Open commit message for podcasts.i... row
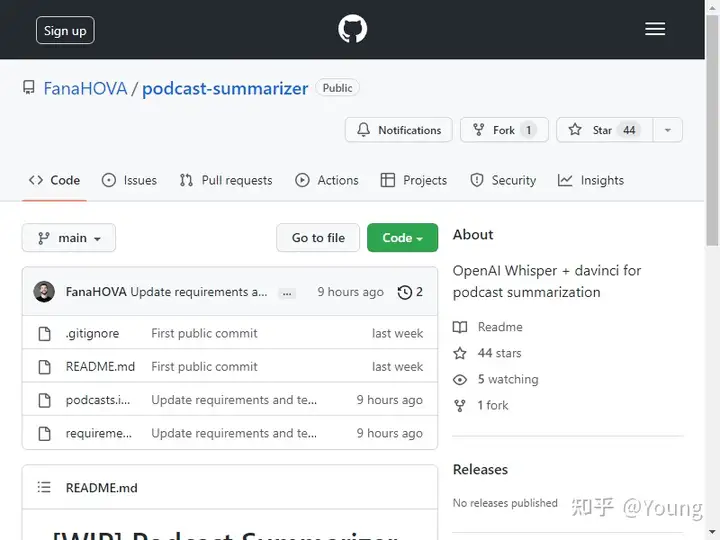Viewport: 720px width, 540px height. pyautogui.click(x=234, y=400)
